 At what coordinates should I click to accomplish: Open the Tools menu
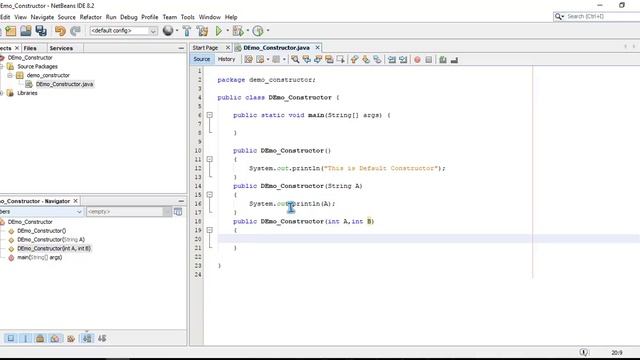[x=187, y=17]
